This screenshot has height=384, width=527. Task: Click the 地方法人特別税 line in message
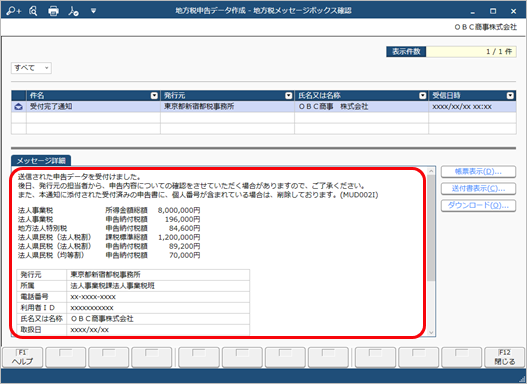tap(42, 228)
